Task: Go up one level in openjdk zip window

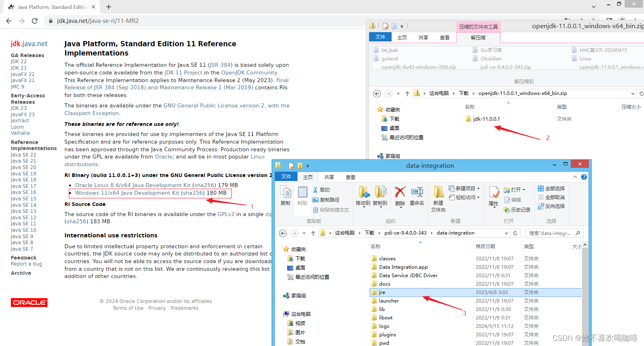Action: click(407, 93)
